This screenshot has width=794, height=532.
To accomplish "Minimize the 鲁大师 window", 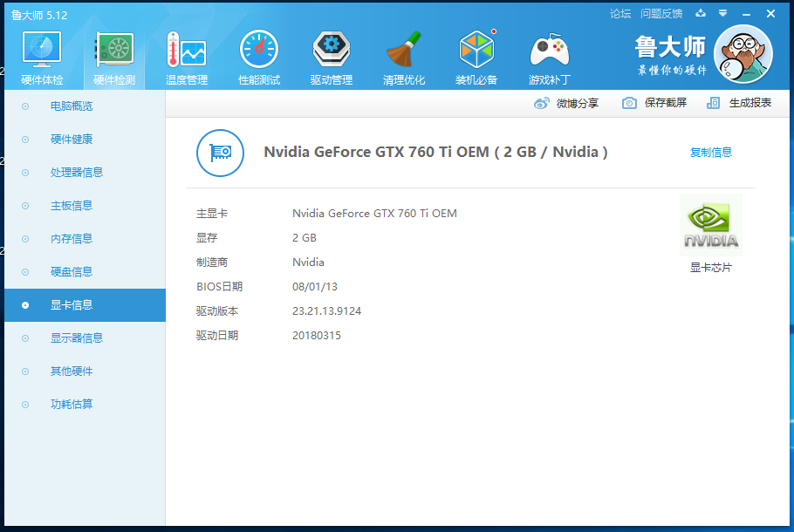I will pos(746,14).
